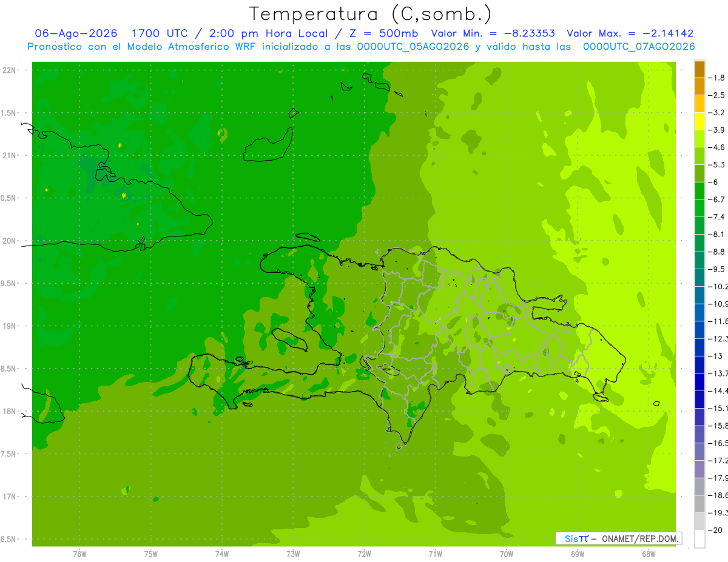
Task: Click the "75W" longitude label
Action: coord(150,554)
